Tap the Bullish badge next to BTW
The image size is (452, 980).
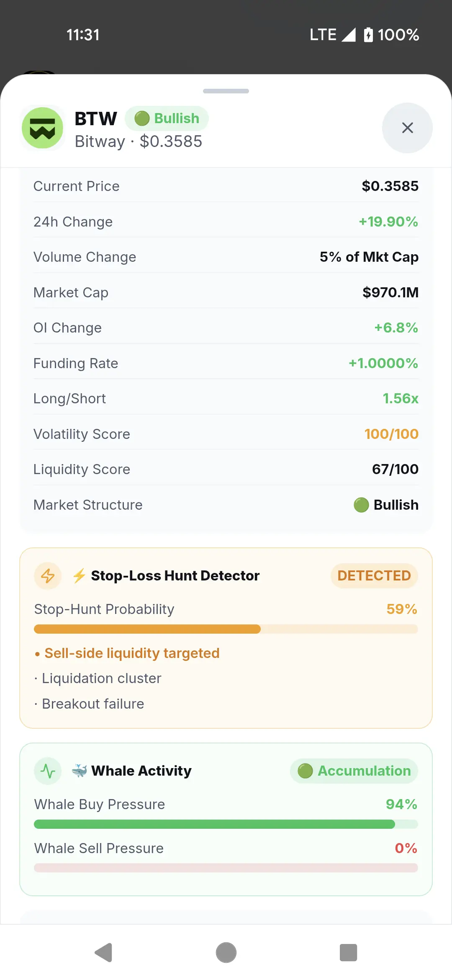[167, 119]
